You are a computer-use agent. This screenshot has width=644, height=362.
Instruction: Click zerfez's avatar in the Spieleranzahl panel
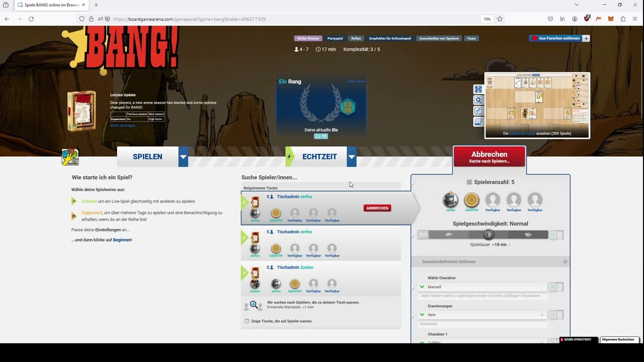pyautogui.click(x=450, y=200)
